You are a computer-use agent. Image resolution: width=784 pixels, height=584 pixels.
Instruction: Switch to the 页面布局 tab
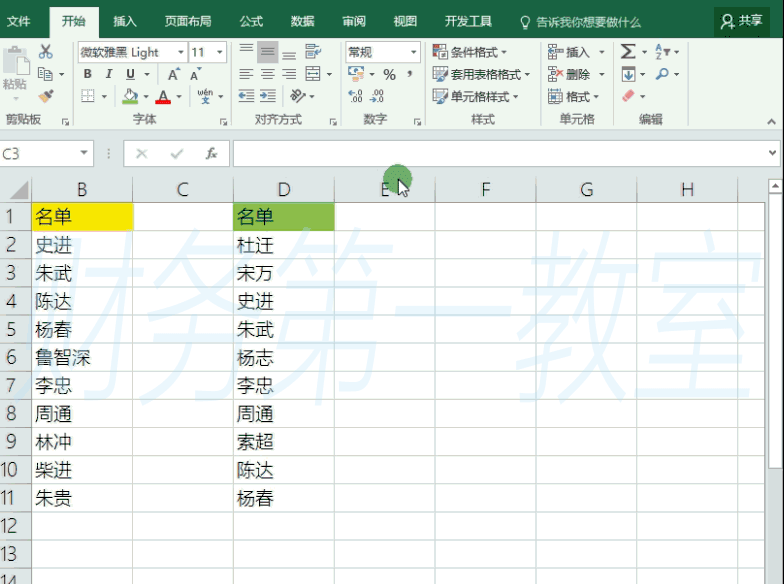[188, 21]
